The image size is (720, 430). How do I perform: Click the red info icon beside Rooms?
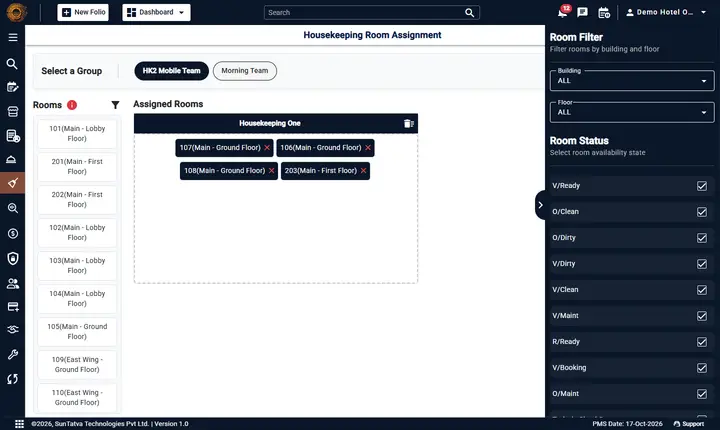[x=72, y=105]
